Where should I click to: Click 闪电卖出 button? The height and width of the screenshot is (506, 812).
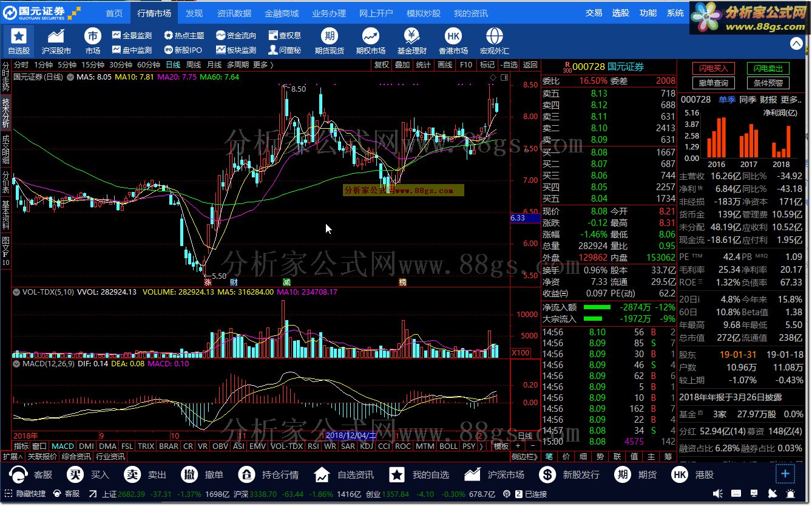[x=768, y=69]
